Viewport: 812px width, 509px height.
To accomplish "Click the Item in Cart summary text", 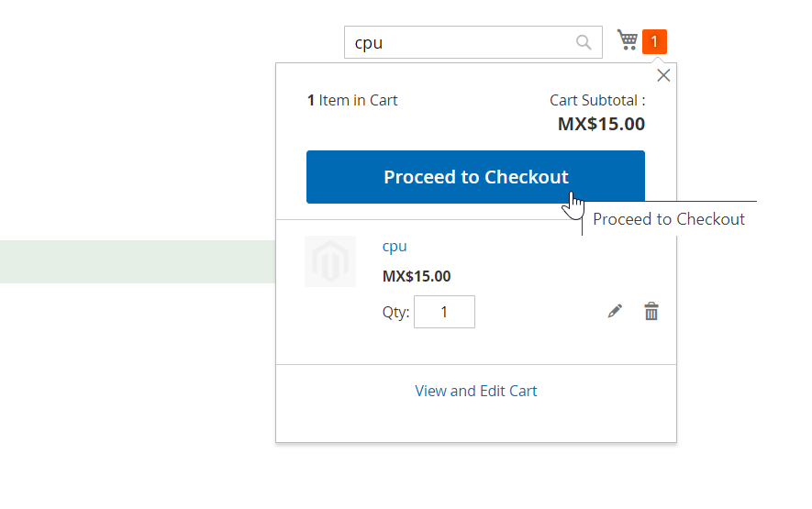I will [358, 100].
